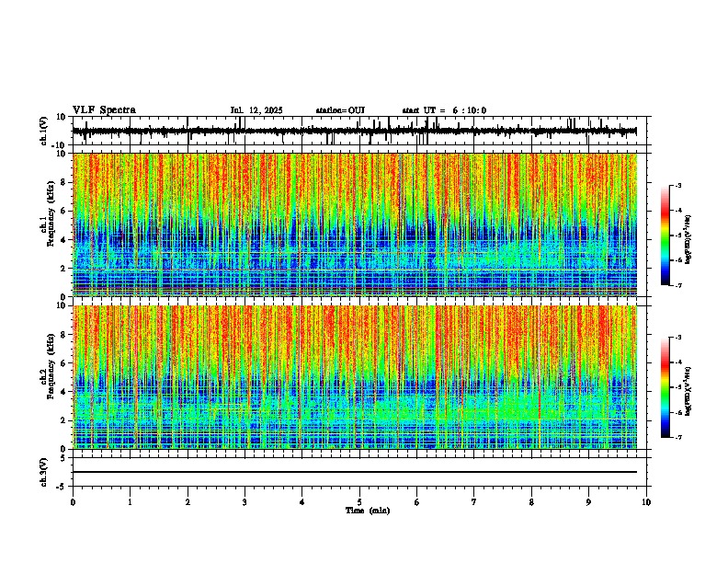Click the ch.1 colorbar 'log(PSD)' label
The image size is (728, 563).
(x=688, y=239)
